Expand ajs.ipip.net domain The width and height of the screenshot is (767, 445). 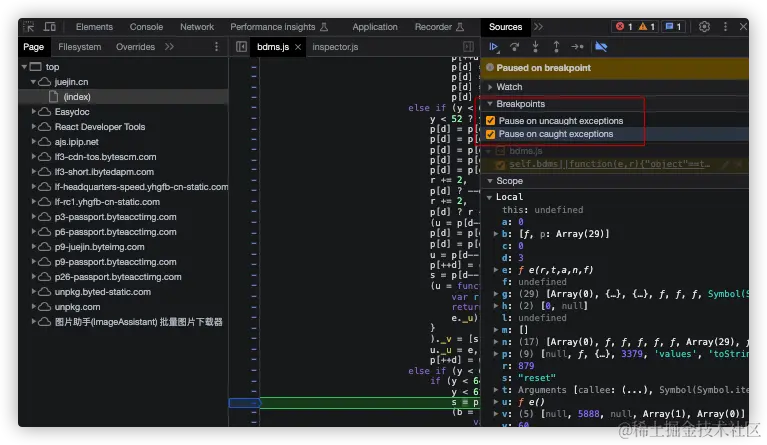[33, 142]
